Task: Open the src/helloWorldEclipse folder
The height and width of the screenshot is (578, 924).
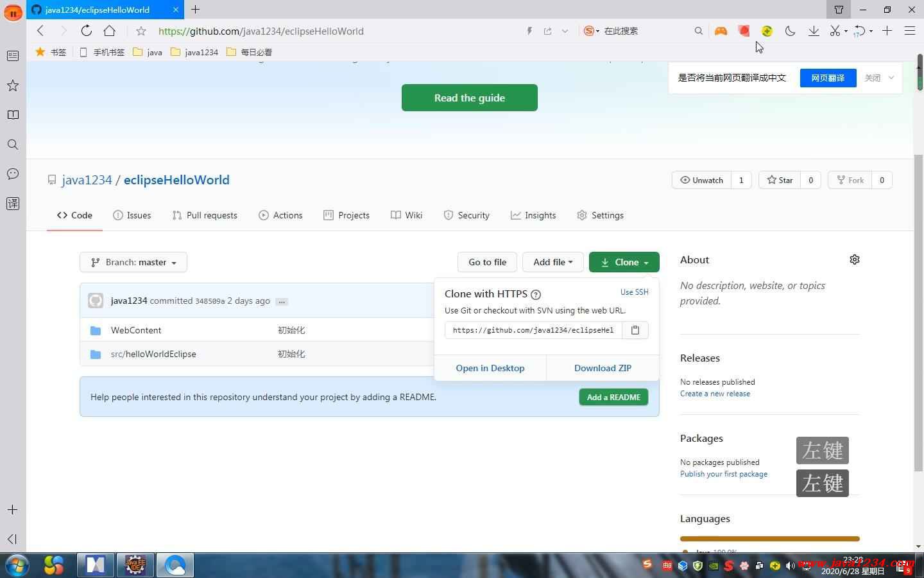Action: coord(153,354)
